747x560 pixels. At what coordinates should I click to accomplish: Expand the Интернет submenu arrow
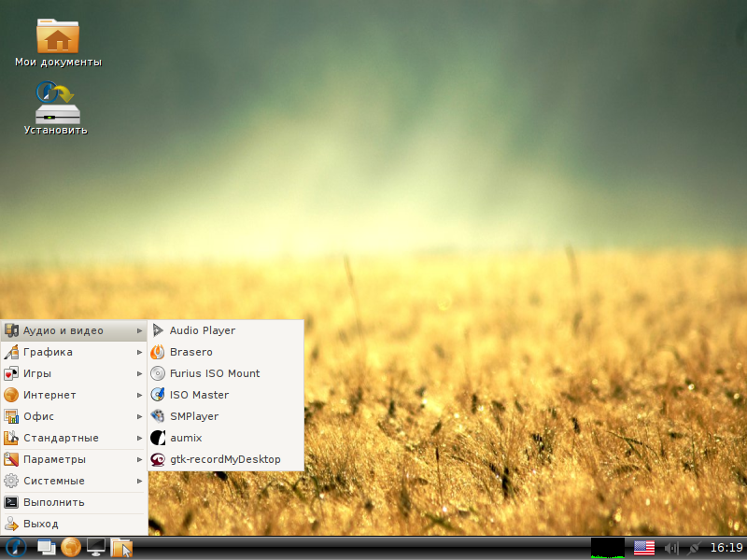pyautogui.click(x=139, y=395)
